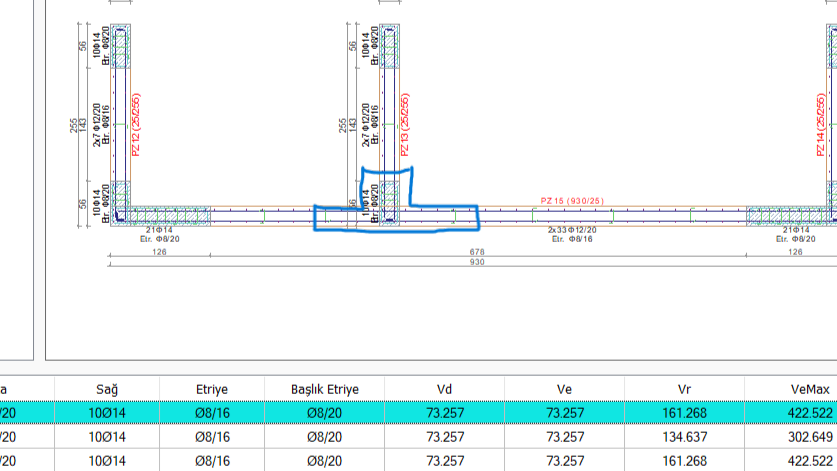The height and width of the screenshot is (471, 837).
Task: Click the Etriye column header
Action: [x=212, y=389]
